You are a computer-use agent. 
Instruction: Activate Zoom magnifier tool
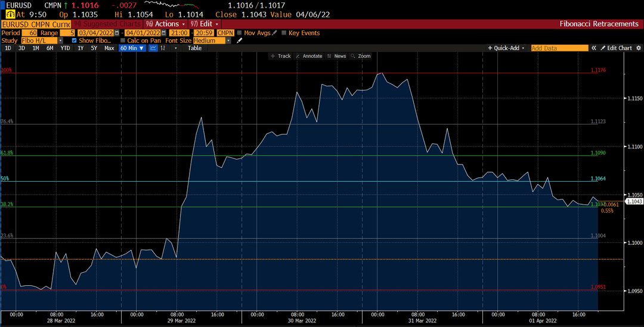tap(361, 56)
